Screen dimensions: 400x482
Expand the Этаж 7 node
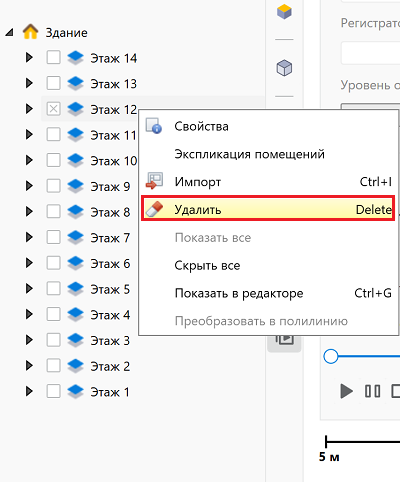(29, 237)
